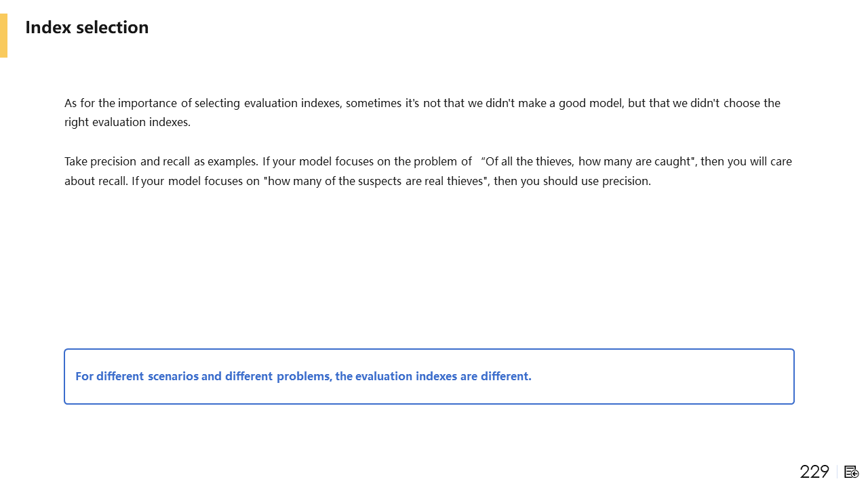Viewport: 868px width, 488px height.
Task: Click "For" at the start of the callout
Action: click(84, 376)
